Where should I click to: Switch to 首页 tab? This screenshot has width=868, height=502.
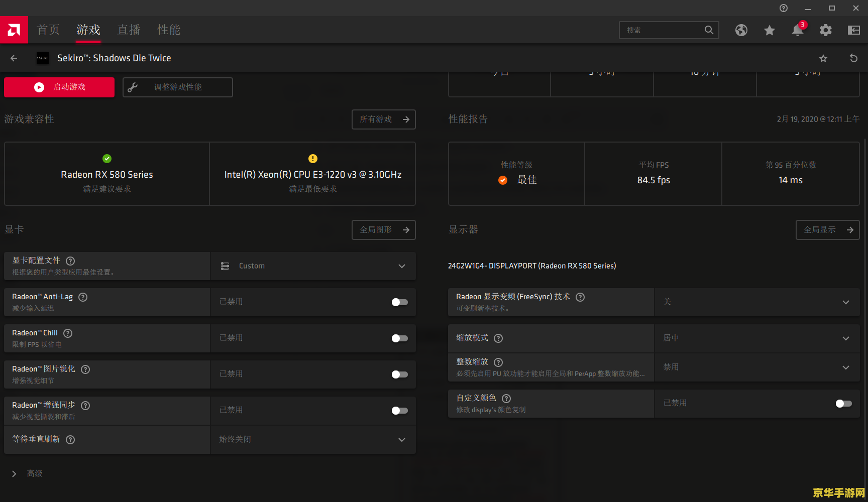(48, 30)
